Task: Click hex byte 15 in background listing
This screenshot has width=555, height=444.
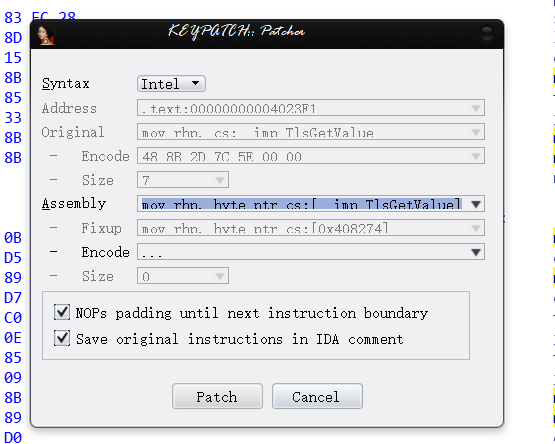Action: (x=13, y=58)
